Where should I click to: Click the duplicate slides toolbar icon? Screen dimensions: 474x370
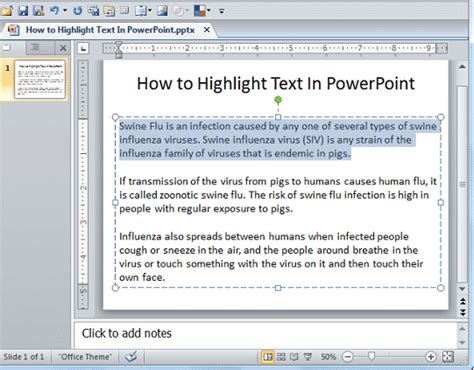point(94,11)
